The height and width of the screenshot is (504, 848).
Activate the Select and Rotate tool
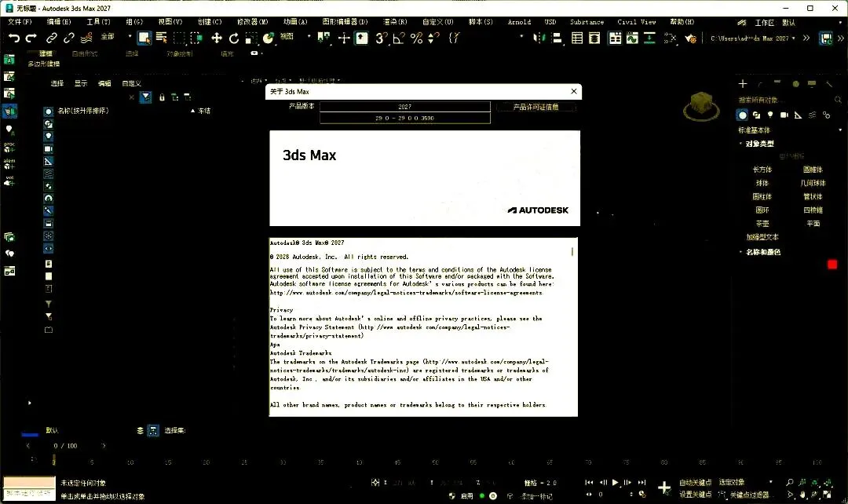234,38
